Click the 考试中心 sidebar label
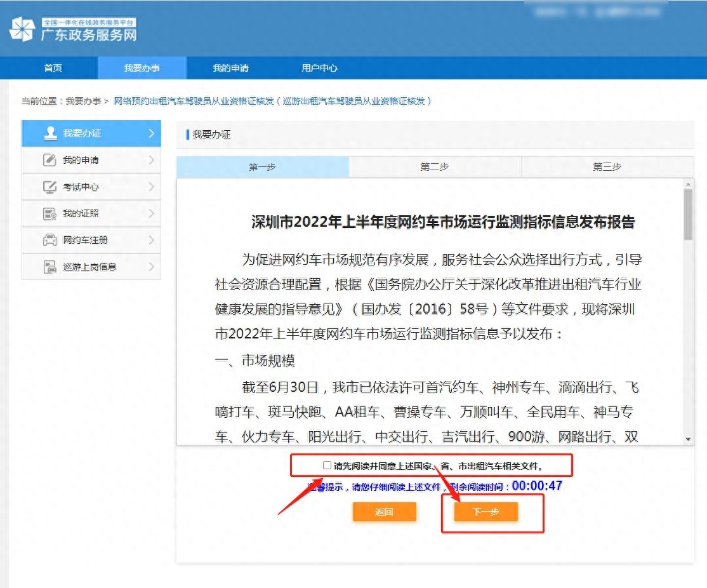The image size is (707, 588). 81,187
